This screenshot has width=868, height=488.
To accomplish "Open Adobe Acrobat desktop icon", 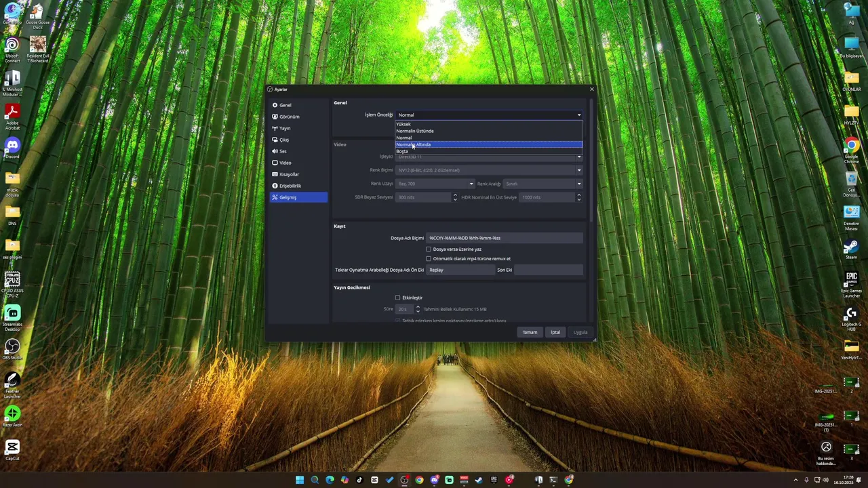I will tap(12, 117).
